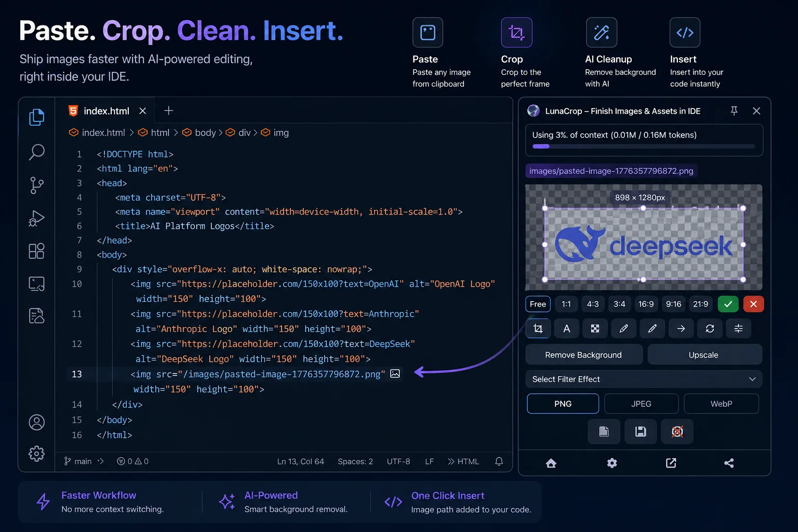Screen dimensions: 798x532
Task: Open Source Control in the sidebar
Action: click(36, 185)
